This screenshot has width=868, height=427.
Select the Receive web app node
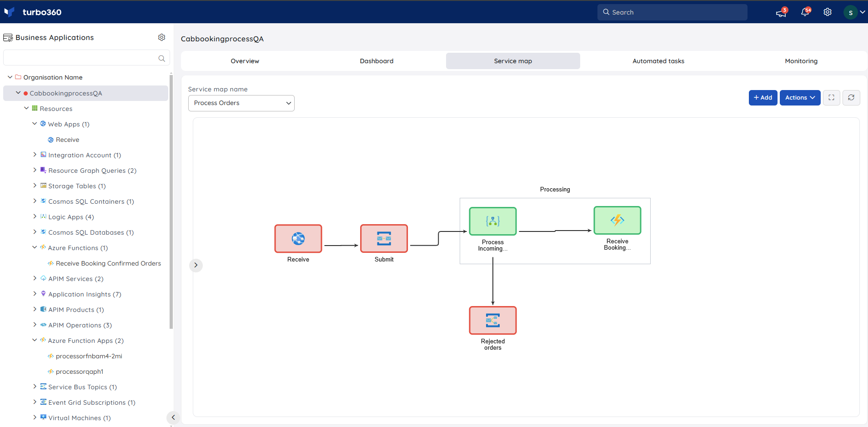(x=298, y=239)
